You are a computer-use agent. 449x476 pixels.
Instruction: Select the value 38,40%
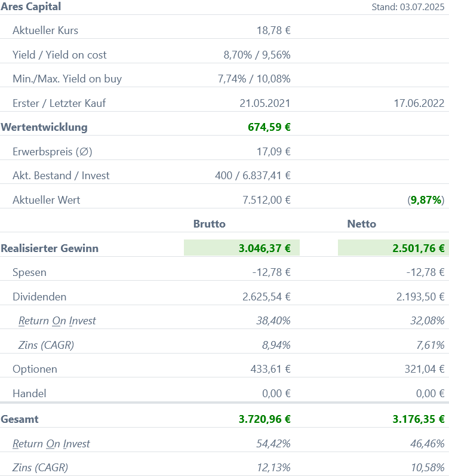[x=273, y=321]
